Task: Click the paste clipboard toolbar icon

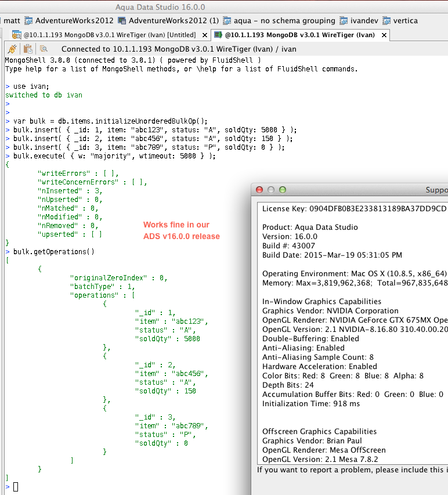Action: [28, 49]
